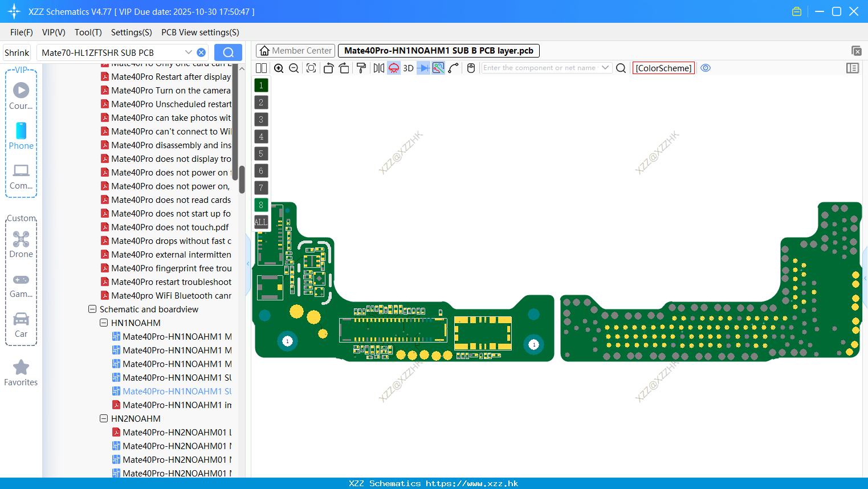Viewport: 868px width, 489px height.
Task: Rotate the board counterclockwise
Action: [x=328, y=68]
